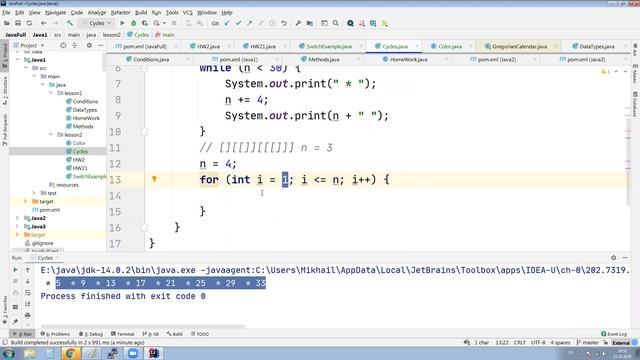Open the Event Log button
Viewport: 640px width, 360px height.
click(614, 333)
